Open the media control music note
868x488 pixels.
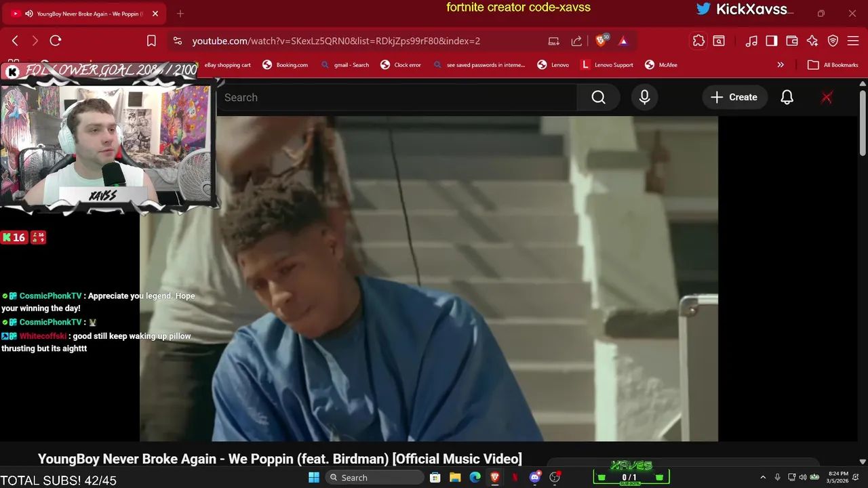click(x=751, y=41)
